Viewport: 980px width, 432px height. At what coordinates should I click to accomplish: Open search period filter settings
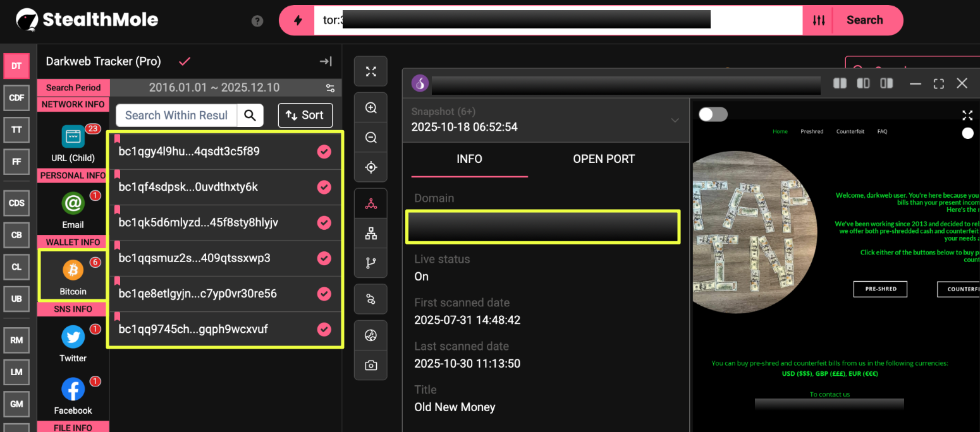click(330, 88)
